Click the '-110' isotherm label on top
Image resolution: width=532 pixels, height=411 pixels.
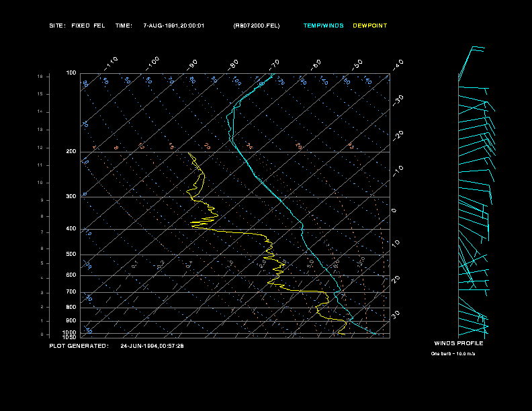tap(111, 64)
